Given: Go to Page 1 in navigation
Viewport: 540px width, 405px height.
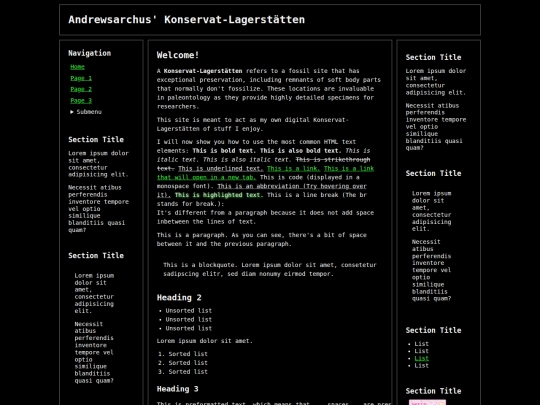Looking at the screenshot, I should coord(81,78).
